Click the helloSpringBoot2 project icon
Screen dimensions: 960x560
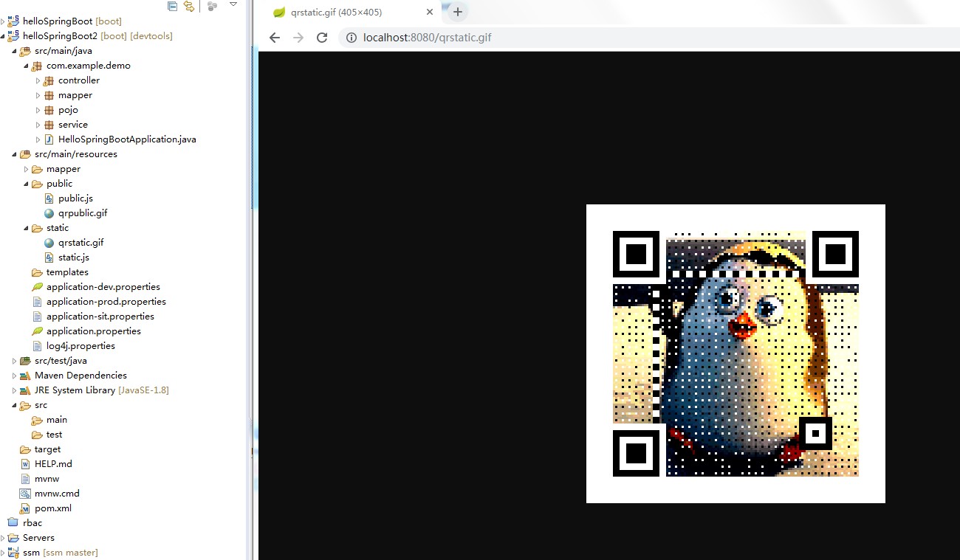13,36
